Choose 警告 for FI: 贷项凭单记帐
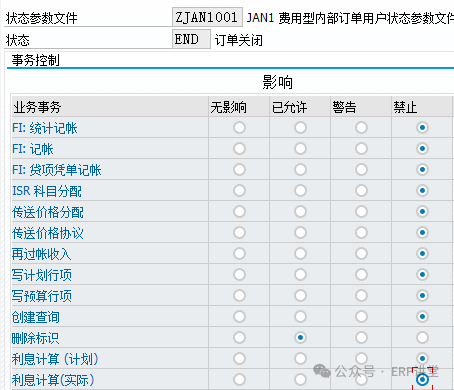Screen dimensions: 454x390 point(361,170)
